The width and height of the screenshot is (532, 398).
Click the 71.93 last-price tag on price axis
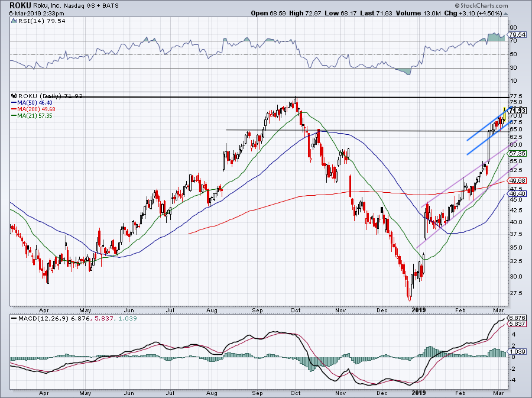tap(518, 111)
